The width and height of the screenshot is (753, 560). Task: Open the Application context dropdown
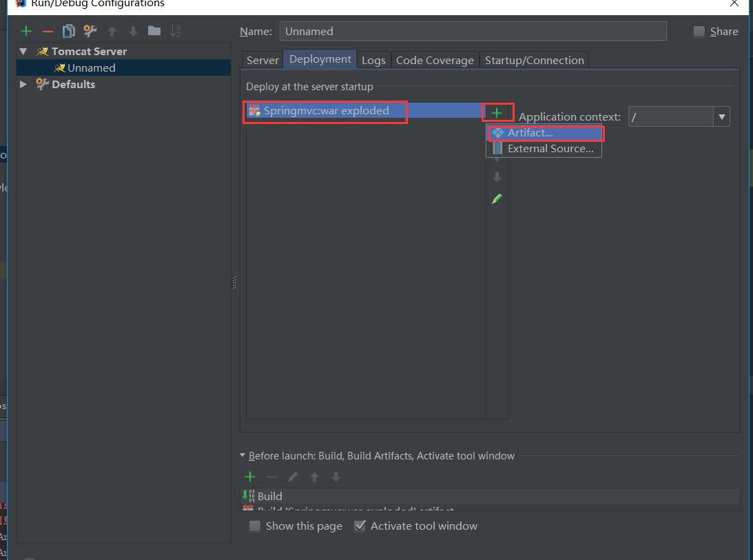pos(721,117)
